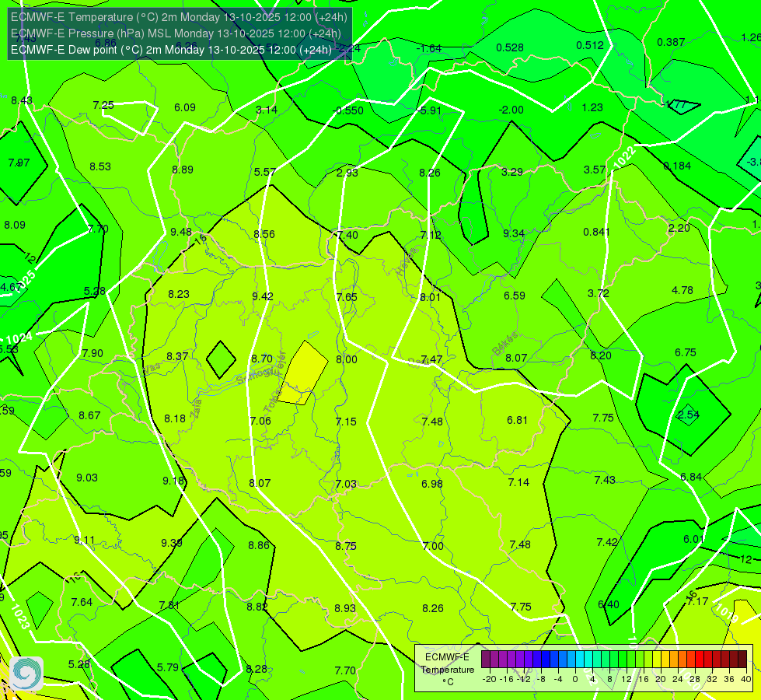
Task: Click the dew point value 8.86
Action: 259,545
